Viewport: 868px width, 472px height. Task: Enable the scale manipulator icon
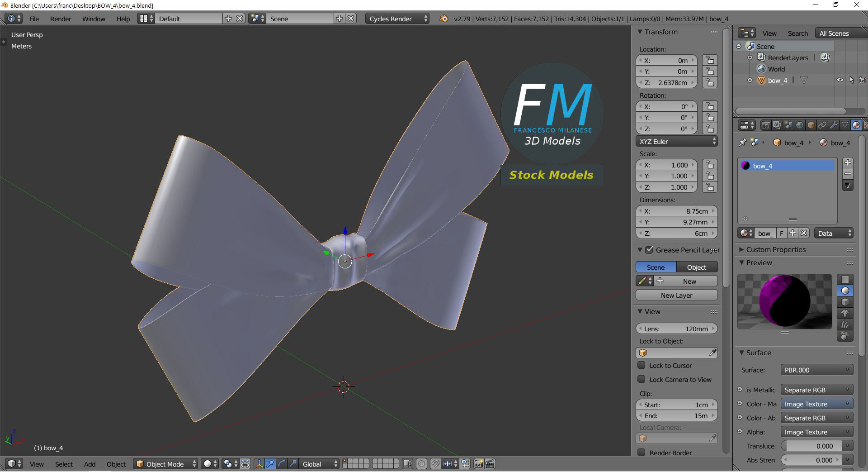click(293, 464)
